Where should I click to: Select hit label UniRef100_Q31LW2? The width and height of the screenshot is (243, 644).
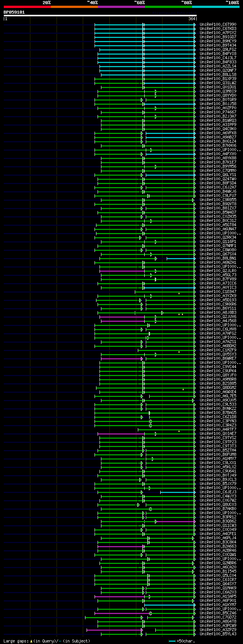pos(218,83)
